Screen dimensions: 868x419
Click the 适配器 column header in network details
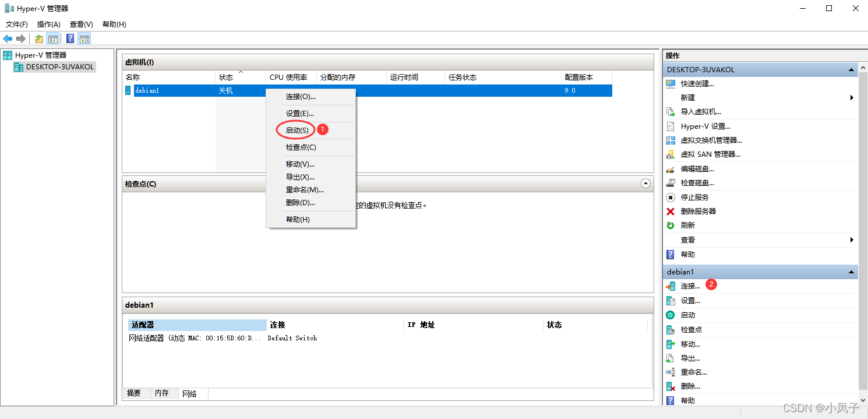(x=197, y=325)
